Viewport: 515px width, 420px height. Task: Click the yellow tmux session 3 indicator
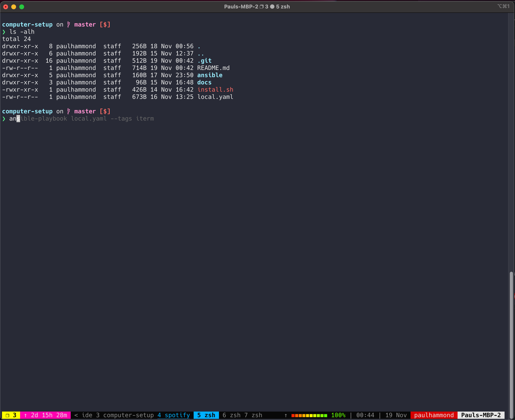[11, 415]
